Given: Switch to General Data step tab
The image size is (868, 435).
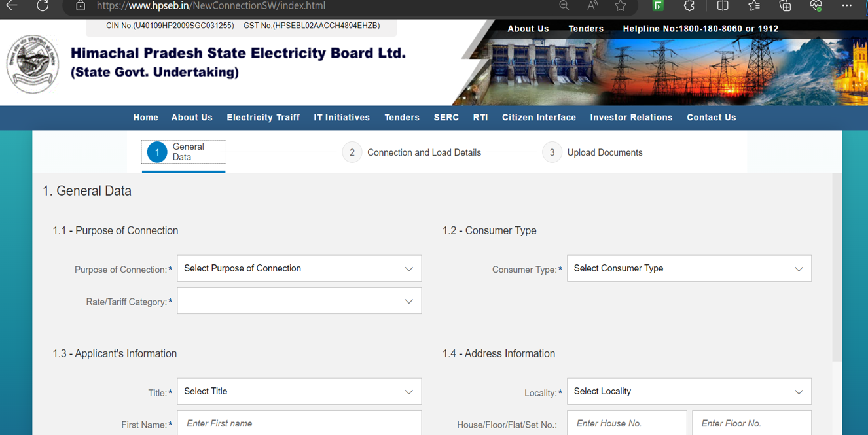Looking at the screenshot, I should pyautogui.click(x=184, y=152).
